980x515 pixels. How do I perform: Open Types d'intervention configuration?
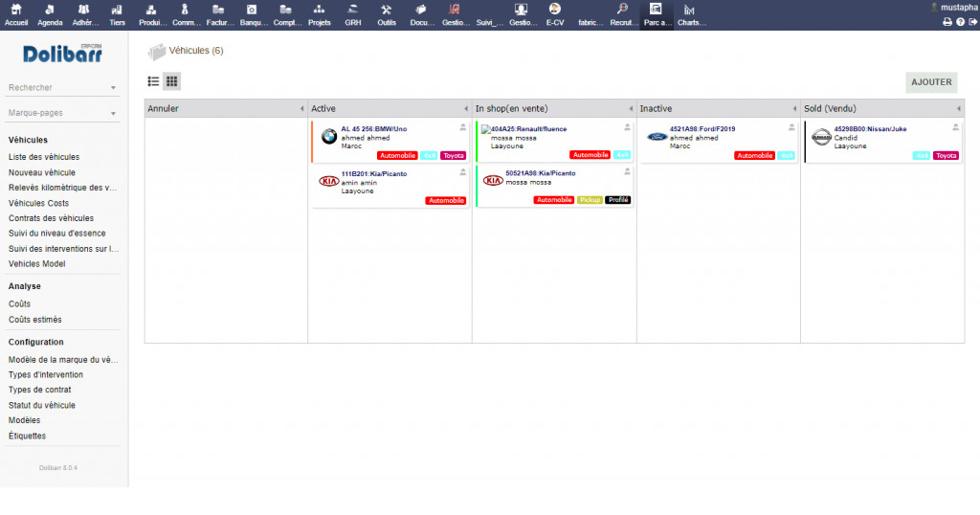[x=46, y=374]
